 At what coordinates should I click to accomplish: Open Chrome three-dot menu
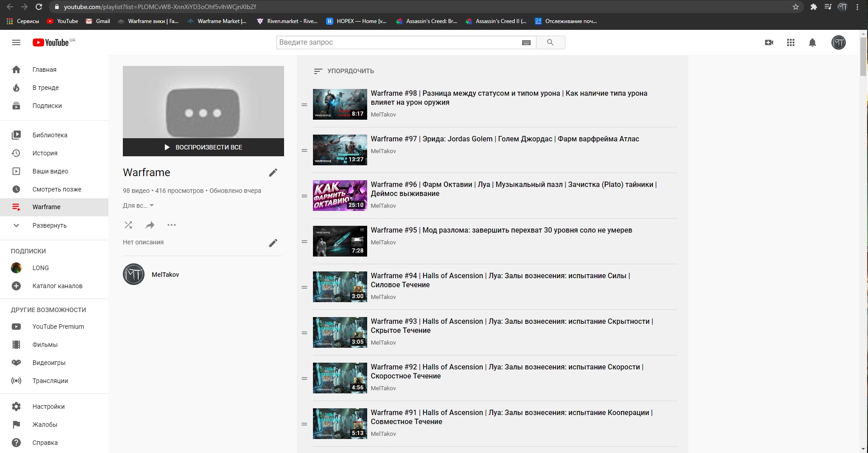857,7
